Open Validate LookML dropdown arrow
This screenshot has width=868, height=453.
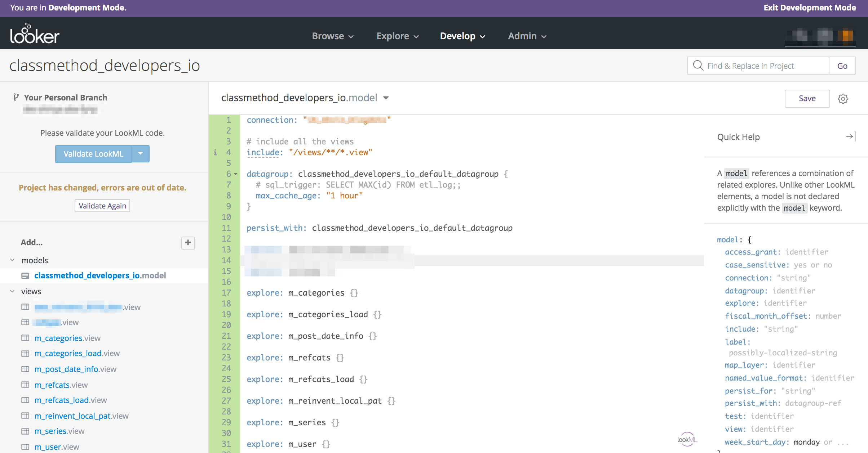click(141, 154)
